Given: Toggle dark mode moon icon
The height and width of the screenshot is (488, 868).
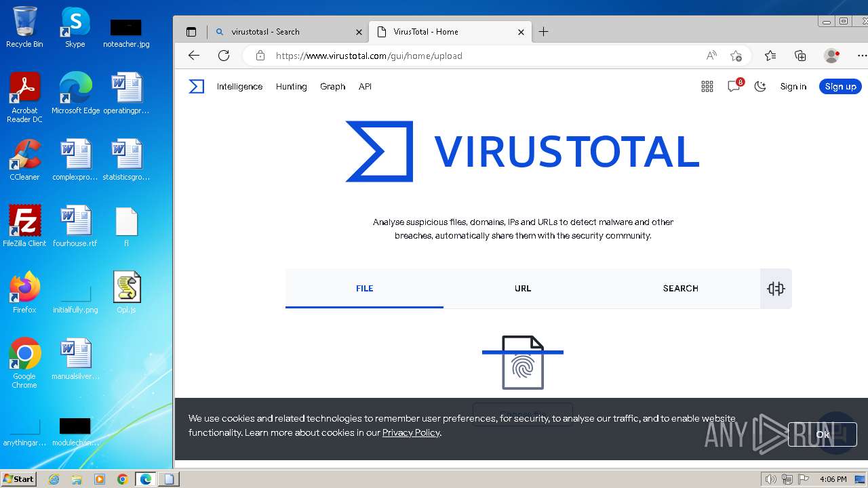Looking at the screenshot, I should click(x=760, y=86).
